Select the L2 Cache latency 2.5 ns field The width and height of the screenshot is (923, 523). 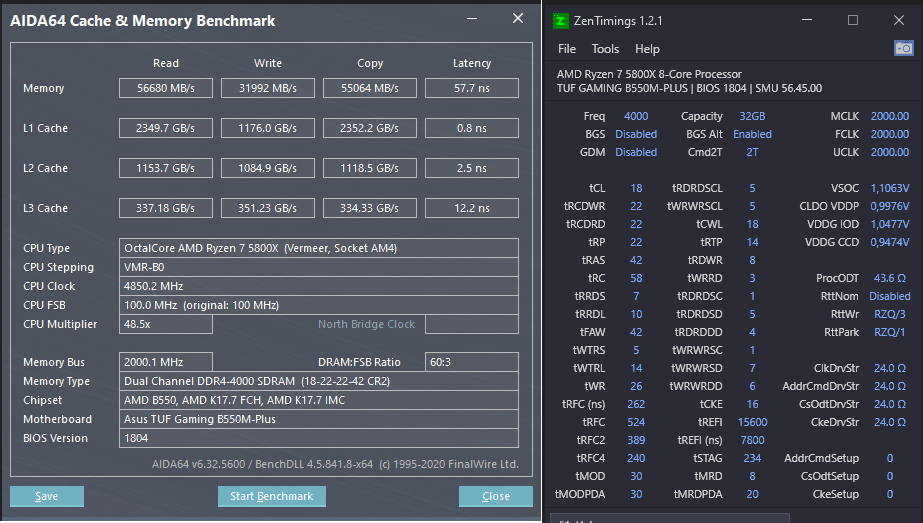coord(472,168)
